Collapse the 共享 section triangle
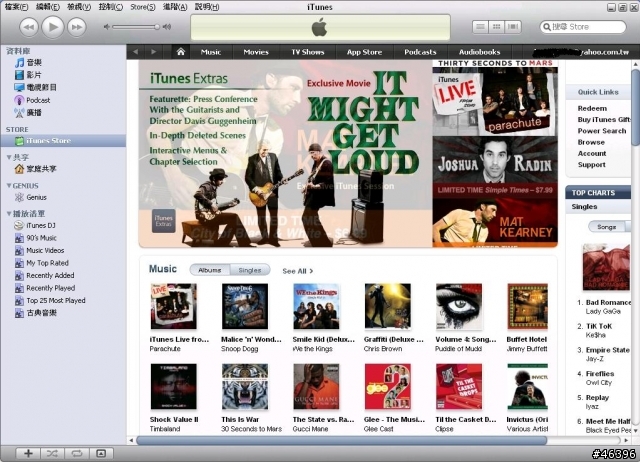This screenshot has width=640, height=462. [9, 157]
